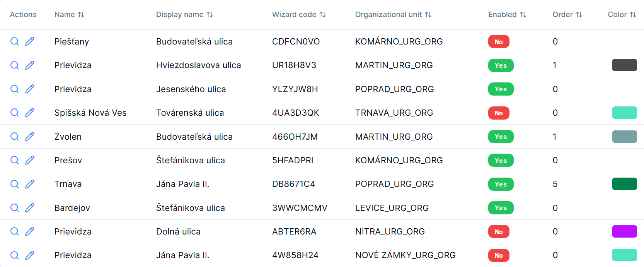This screenshot has height=267, width=644.
Task: Sort the table by Wizard code
Action: 299,15
